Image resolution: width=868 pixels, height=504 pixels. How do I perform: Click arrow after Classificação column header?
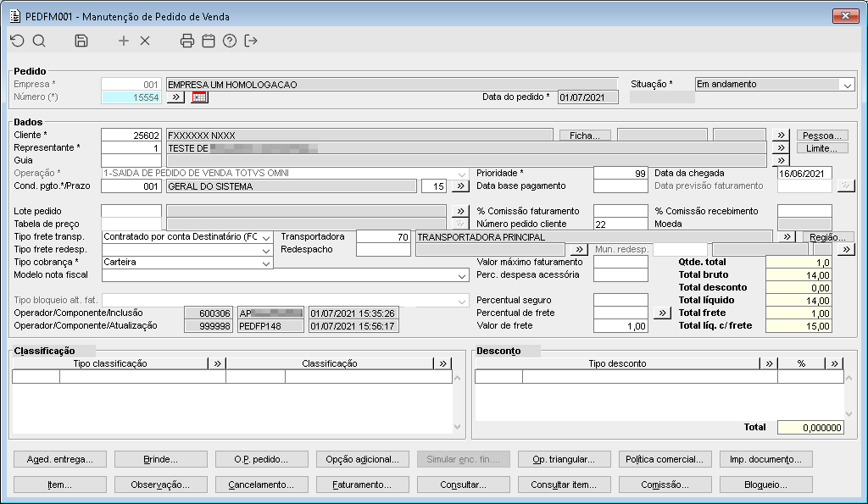pos(442,363)
